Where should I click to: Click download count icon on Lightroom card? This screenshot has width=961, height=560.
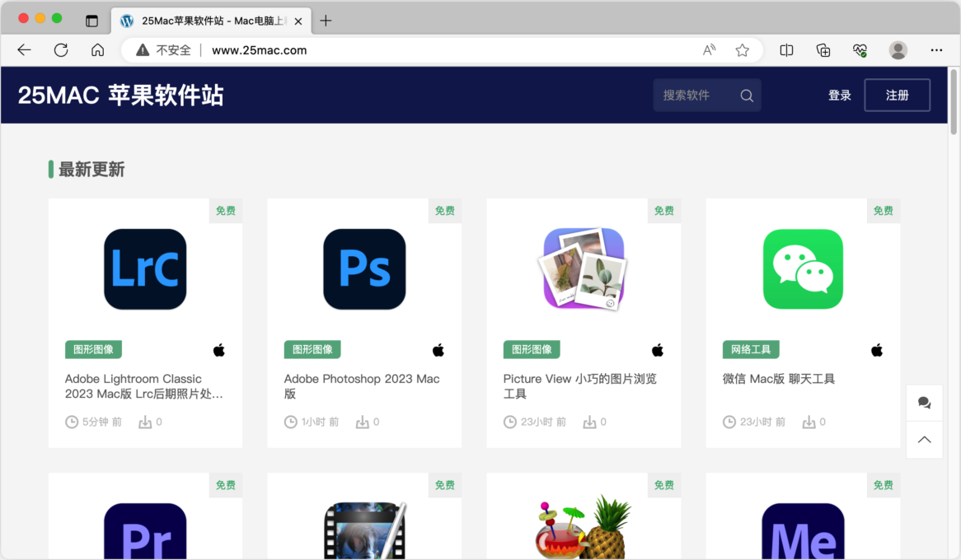tap(144, 422)
